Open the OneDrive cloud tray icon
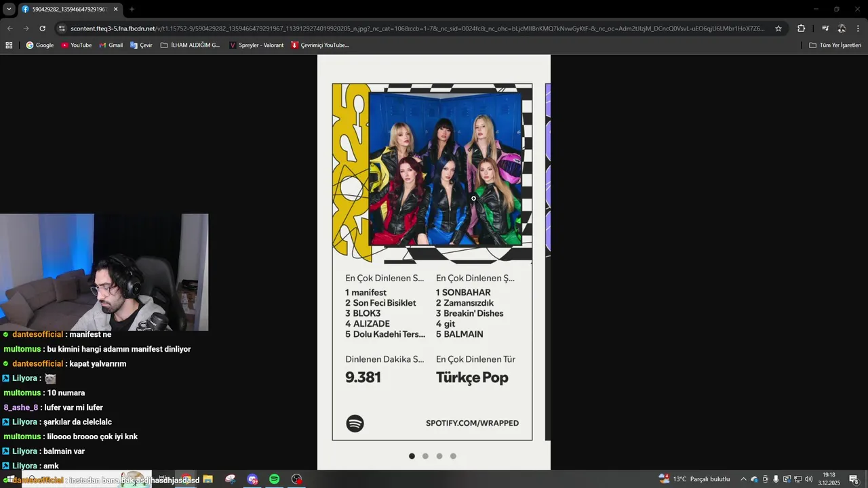This screenshot has width=868, height=488. 754,479
